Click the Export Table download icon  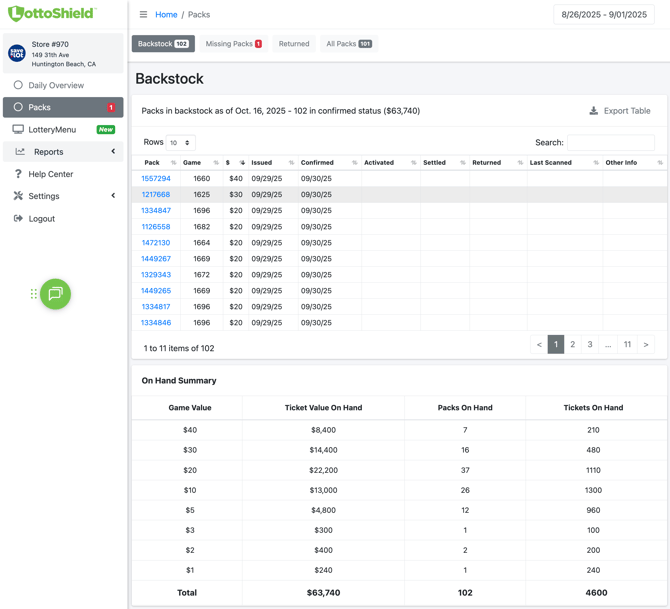593,111
